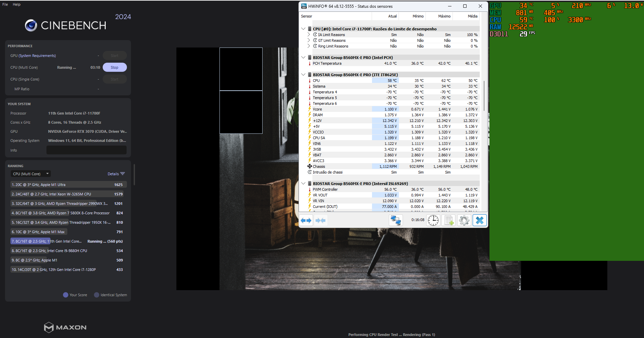Open the CPU (Multi Core) ranking dropdown

[x=31, y=174]
